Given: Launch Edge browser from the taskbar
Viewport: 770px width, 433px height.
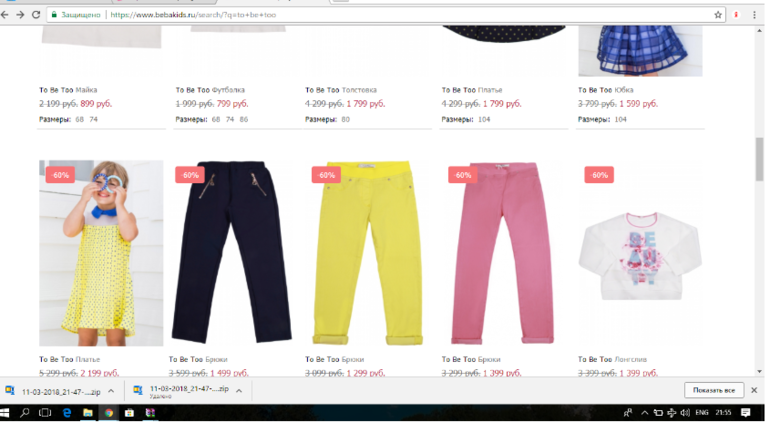Looking at the screenshot, I should pos(67,413).
